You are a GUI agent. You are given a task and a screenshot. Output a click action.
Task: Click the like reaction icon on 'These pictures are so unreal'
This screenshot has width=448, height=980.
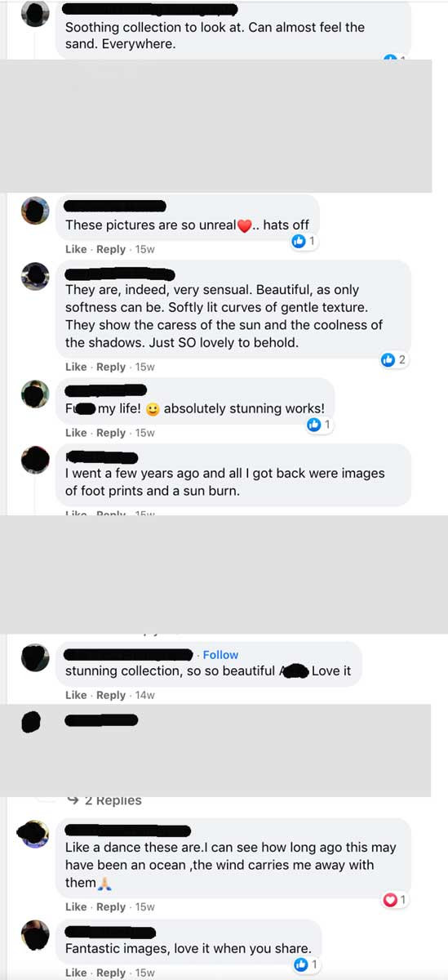299,241
